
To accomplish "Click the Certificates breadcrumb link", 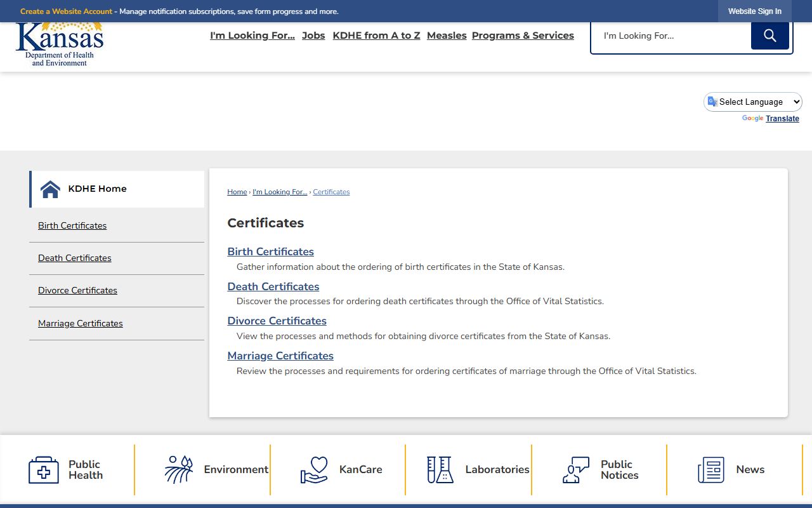I will pyautogui.click(x=331, y=192).
